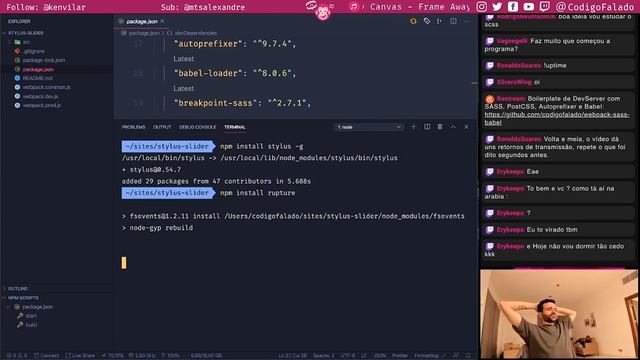The image size is (640, 360).
Task: Click terminal cursor input area
Action: pyautogui.click(x=124, y=262)
